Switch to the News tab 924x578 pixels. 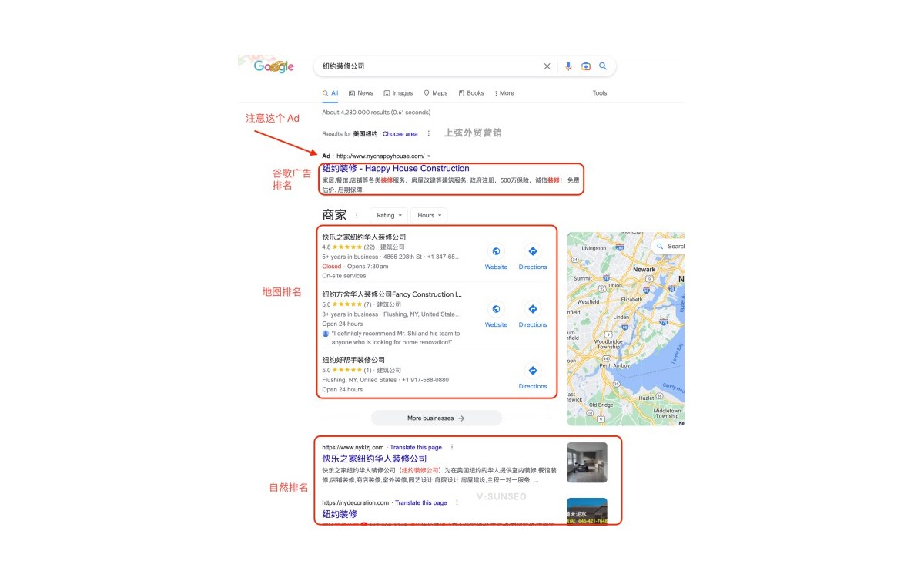click(360, 93)
